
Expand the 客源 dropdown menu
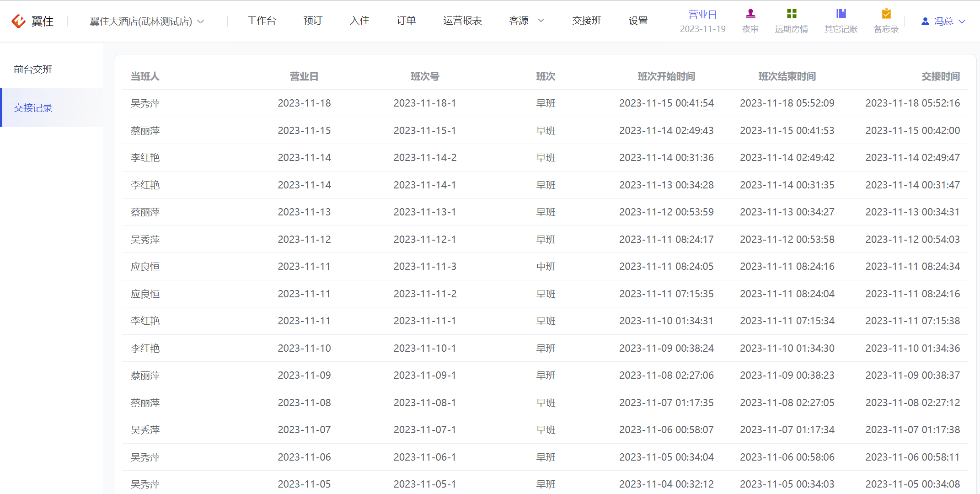(526, 21)
